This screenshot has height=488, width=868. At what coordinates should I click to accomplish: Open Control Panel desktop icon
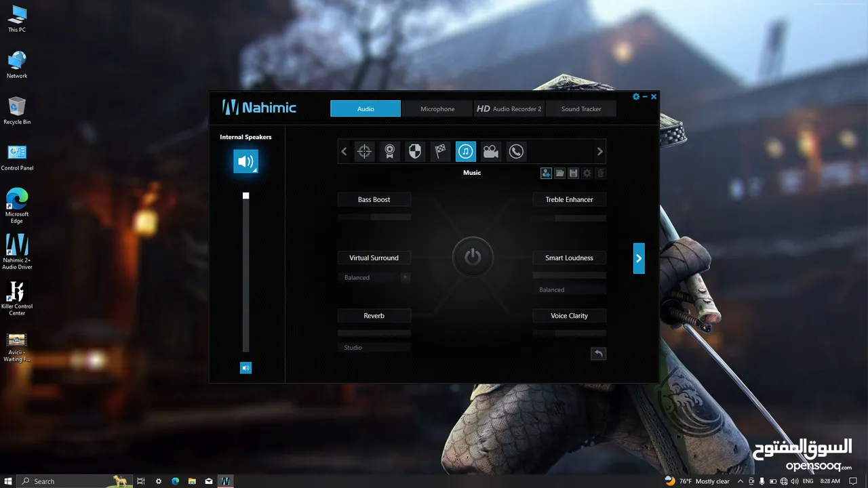click(17, 157)
